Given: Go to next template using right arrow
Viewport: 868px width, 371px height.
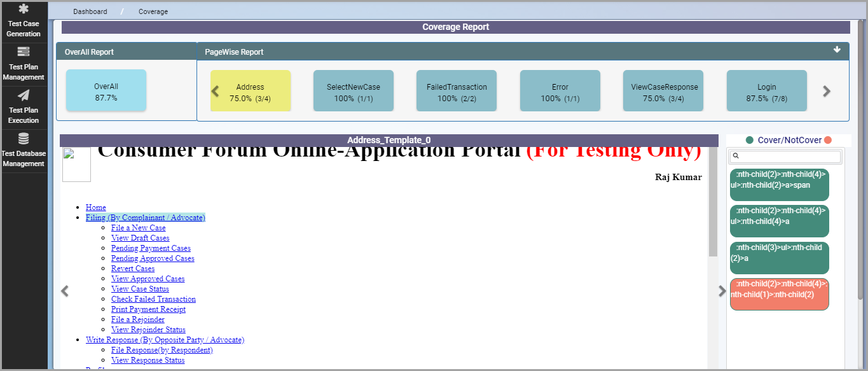Looking at the screenshot, I should point(722,291).
